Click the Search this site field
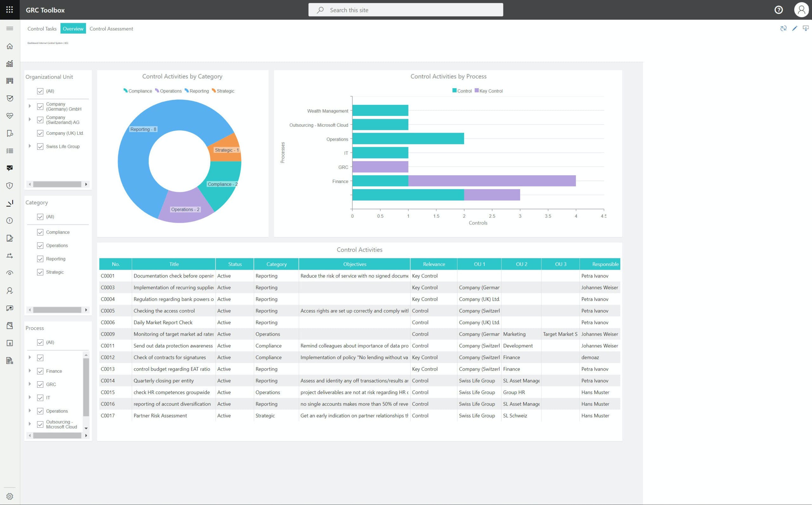This screenshot has width=812, height=505. (x=406, y=10)
